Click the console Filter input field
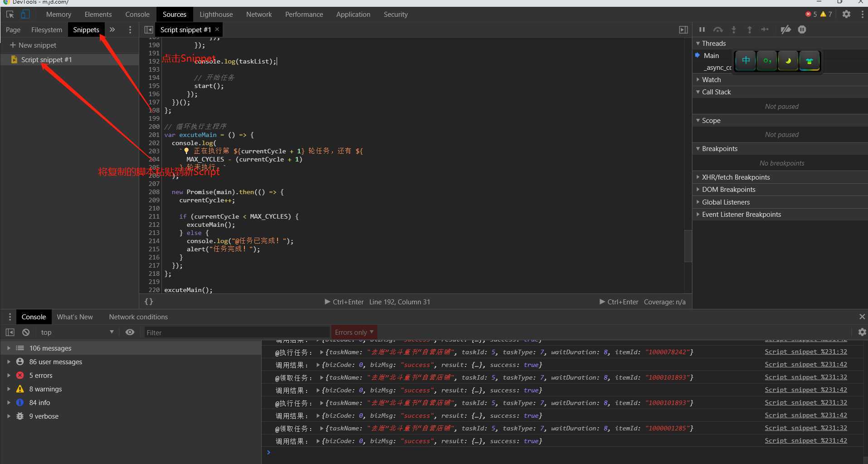This screenshot has width=868, height=464. point(236,332)
